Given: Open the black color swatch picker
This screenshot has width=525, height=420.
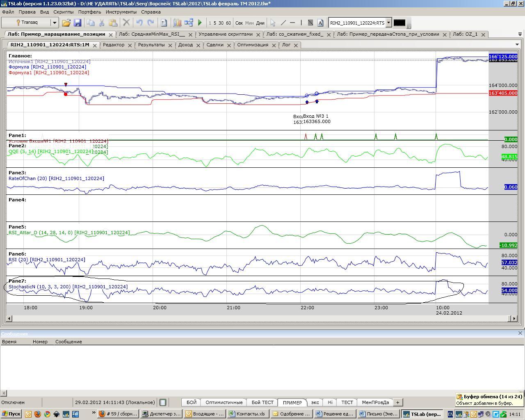Looking at the screenshot, I should (399, 23).
